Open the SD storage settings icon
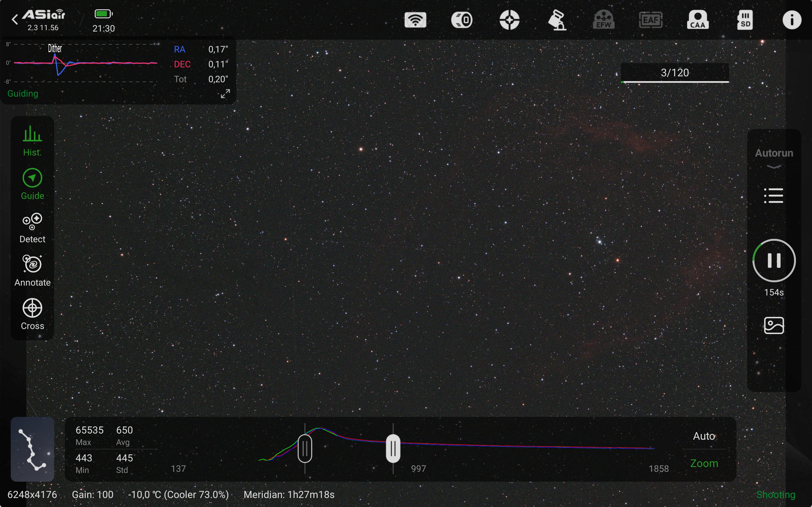 (745, 20)
